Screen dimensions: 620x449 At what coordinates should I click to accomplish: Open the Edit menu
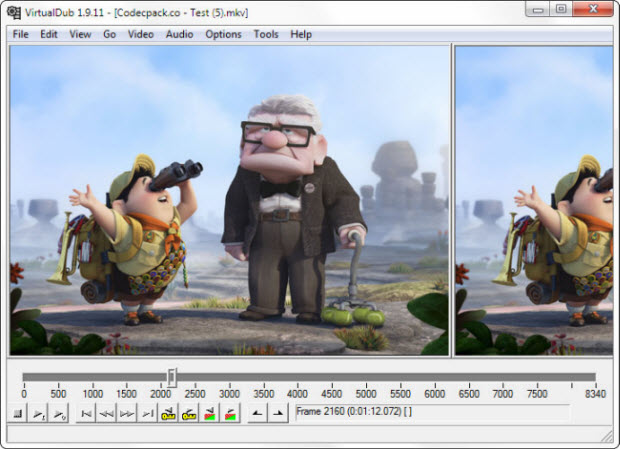(x=49, y=34)
